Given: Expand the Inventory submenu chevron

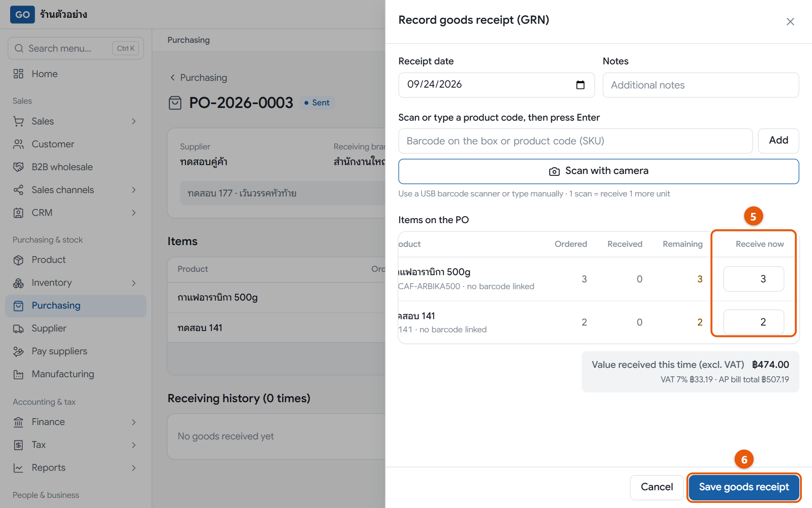Looking at the screenshot, I should [x=134, y=283].
